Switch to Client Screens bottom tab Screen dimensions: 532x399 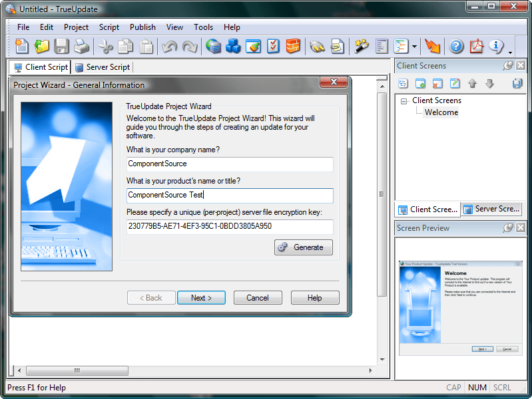[427, 209]
